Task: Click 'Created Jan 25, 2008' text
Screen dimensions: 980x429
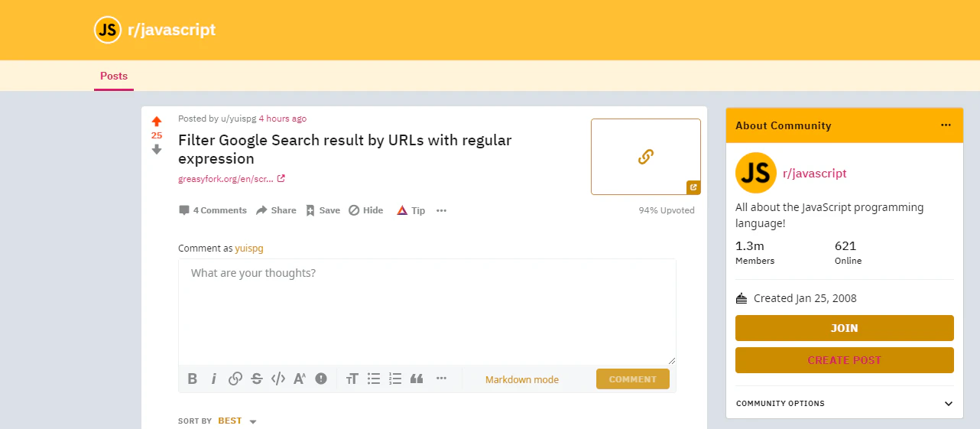Action: (x=805, y=298)
